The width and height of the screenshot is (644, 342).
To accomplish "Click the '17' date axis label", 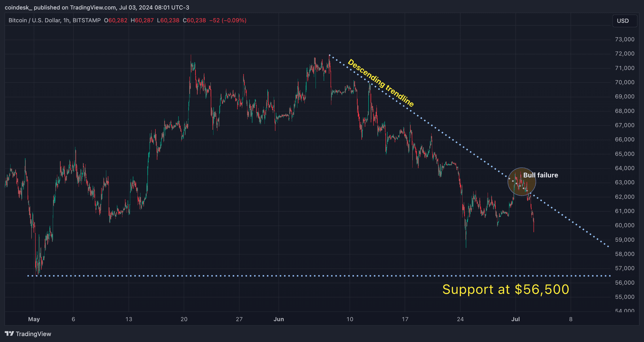I will tap(405, 319).
